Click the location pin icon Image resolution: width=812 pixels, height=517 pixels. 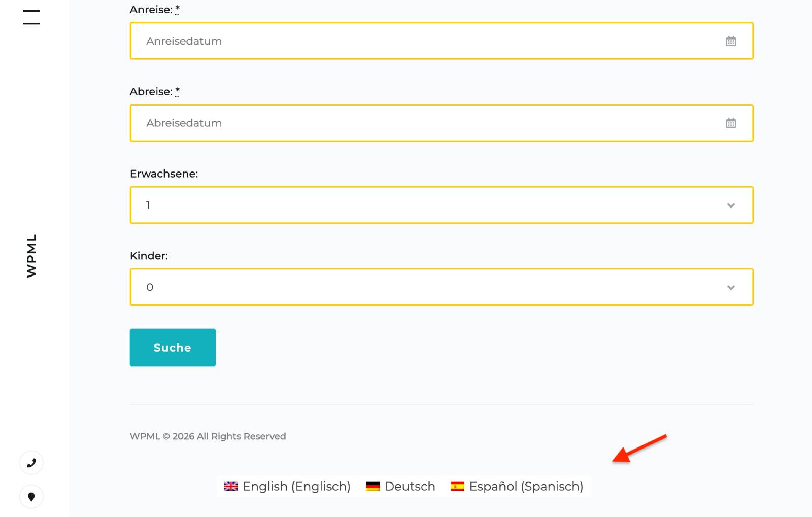[31, 497]
